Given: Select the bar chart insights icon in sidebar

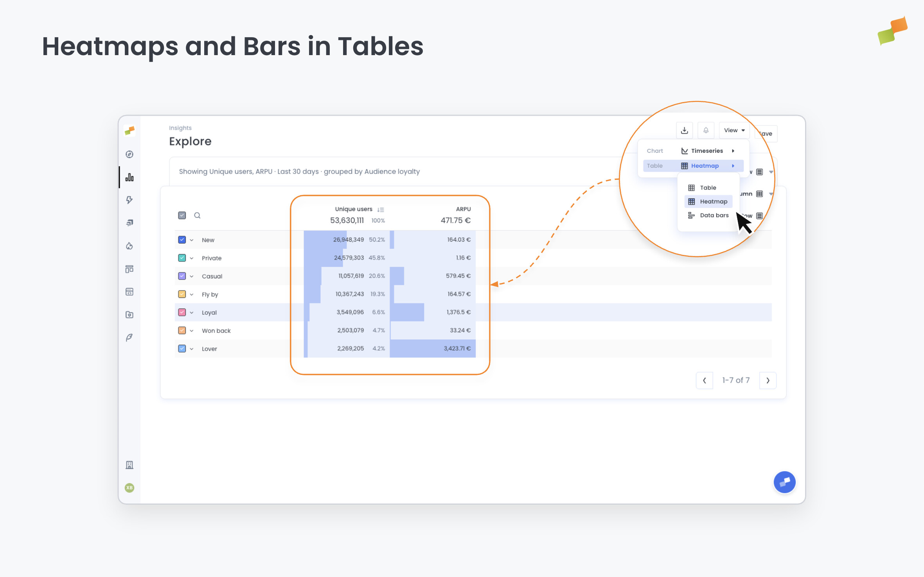Looking at the screenshot, I should [x=129, y=177].
